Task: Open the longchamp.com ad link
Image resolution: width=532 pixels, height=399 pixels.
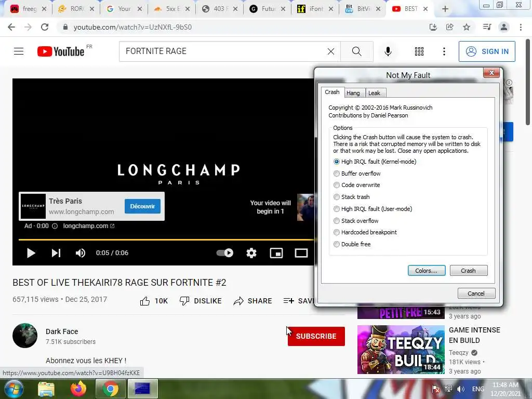Action: click(88, 226)
